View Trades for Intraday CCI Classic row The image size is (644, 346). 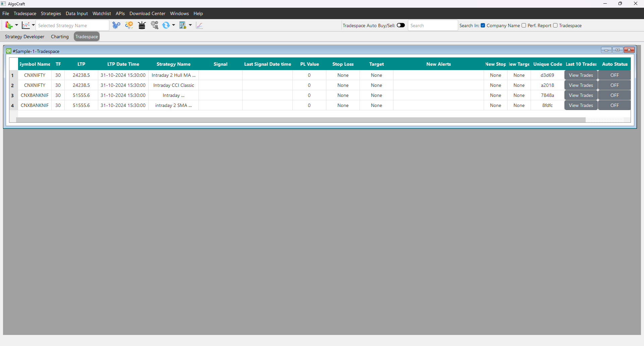[581, 85]
